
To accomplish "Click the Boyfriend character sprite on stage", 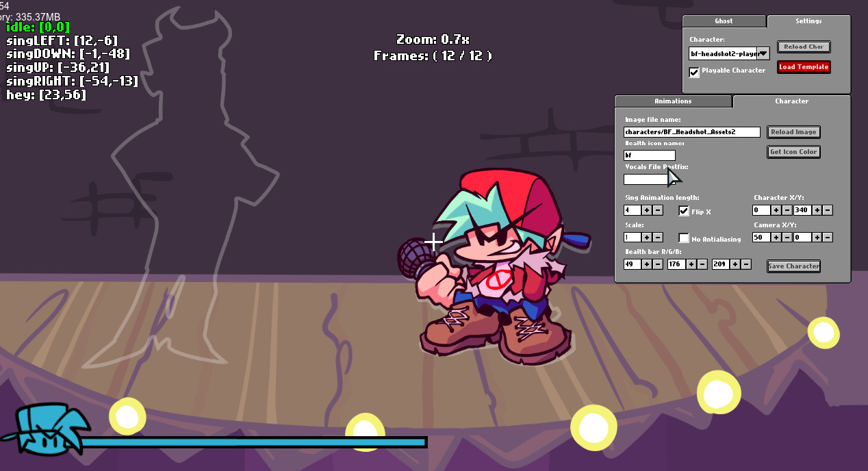I will [493, 267].
